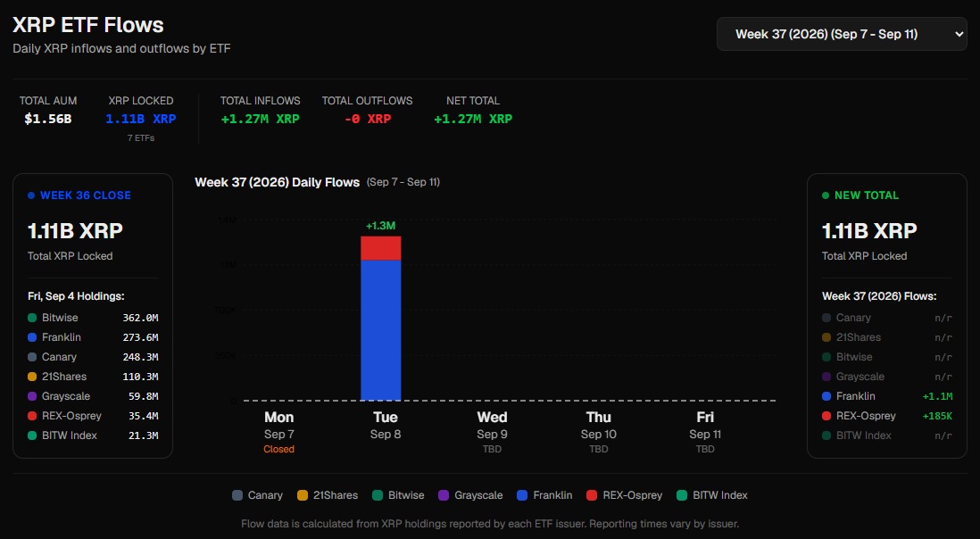This screenshot has width=980, height=539.
Task: Select the Thu Sep 10 axis label
Action: pyautogui.click(x=599, y=426)
